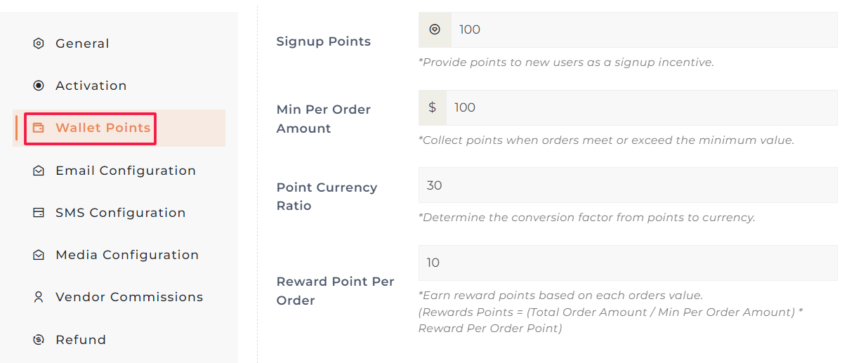Focus the Point Currency Ratio field
The height and width of the screenshot is (363, 868).
627,185
